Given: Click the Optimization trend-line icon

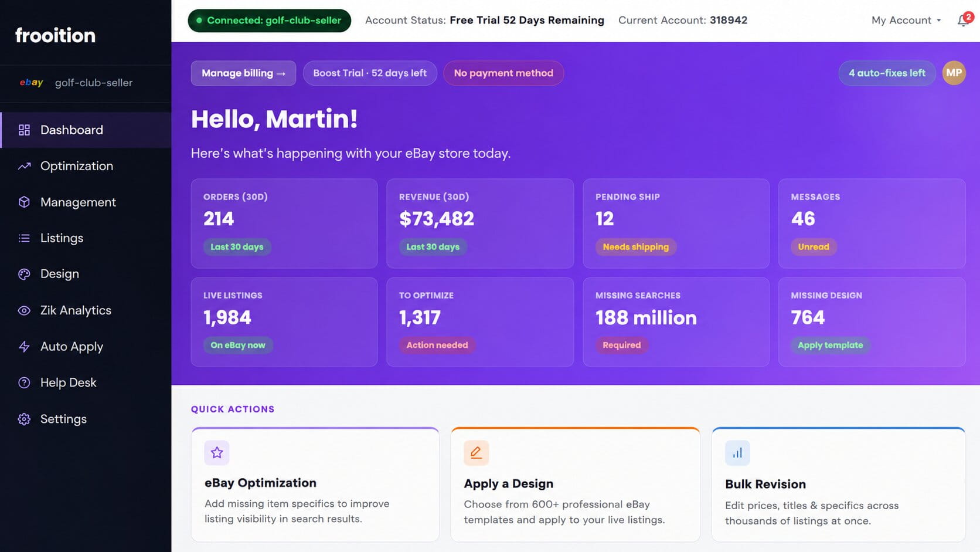Looking at the screenshot, I should click(24, 166).
